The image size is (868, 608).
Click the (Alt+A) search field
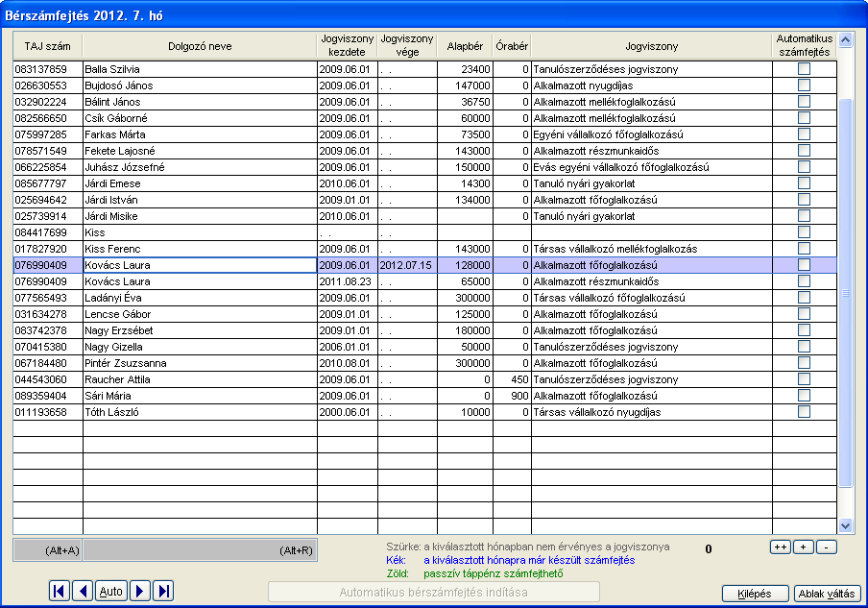[x=48, y=550]
